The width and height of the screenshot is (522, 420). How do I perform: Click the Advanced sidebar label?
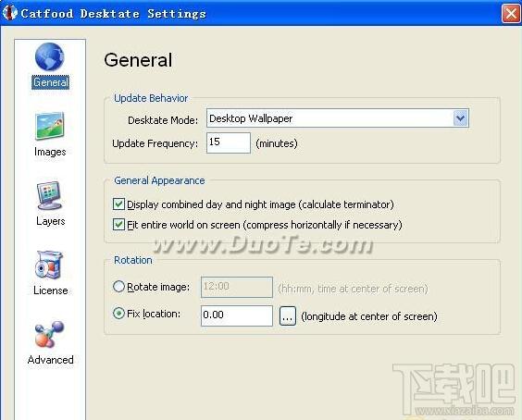pyautogui.click(x=51, y=360)
